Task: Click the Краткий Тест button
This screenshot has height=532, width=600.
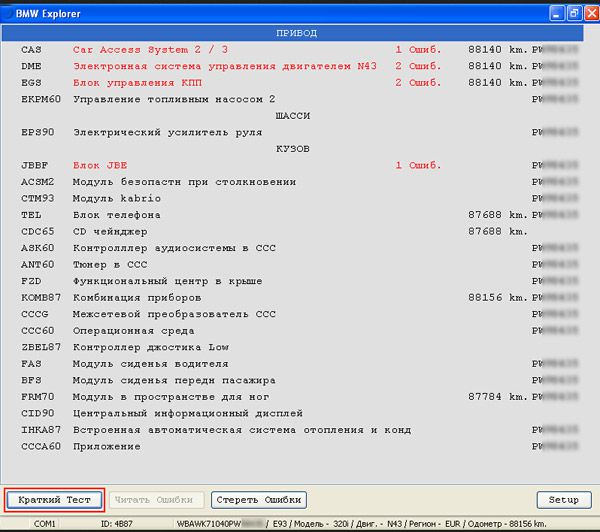Action: pyautogui.click(x=54, y=499)
